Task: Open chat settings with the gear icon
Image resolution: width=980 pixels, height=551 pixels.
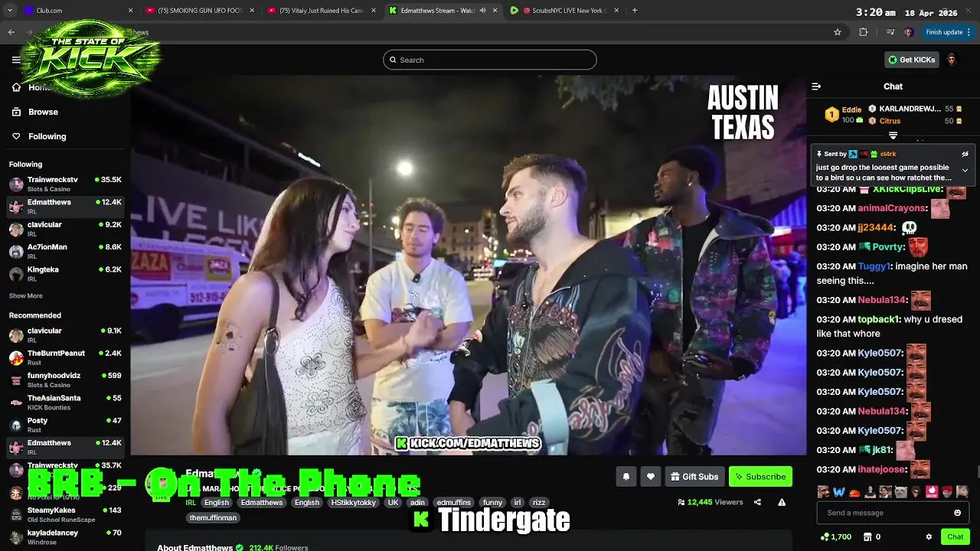Action: (x=929, y=537)
